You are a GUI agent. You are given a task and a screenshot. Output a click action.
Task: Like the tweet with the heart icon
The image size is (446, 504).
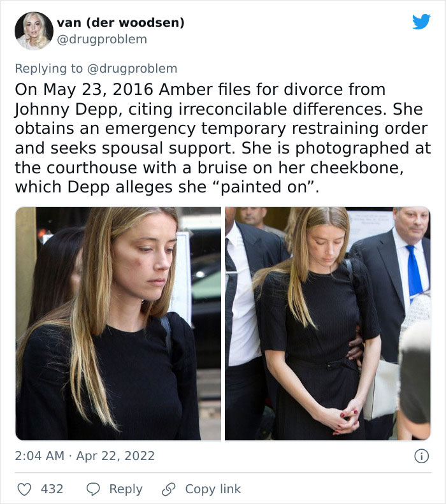click(24, 489)
